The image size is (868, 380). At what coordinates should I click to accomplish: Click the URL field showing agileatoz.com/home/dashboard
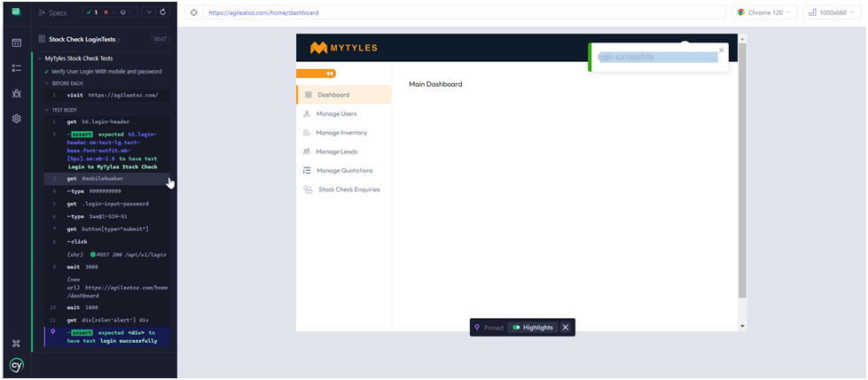464,12
